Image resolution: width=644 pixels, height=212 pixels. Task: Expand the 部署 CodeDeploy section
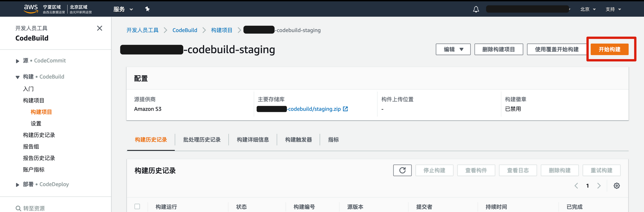coord(18,185)
